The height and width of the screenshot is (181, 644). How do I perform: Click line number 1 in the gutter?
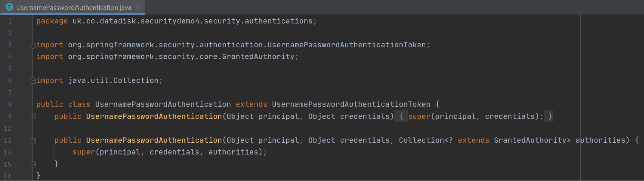point(10,21)
